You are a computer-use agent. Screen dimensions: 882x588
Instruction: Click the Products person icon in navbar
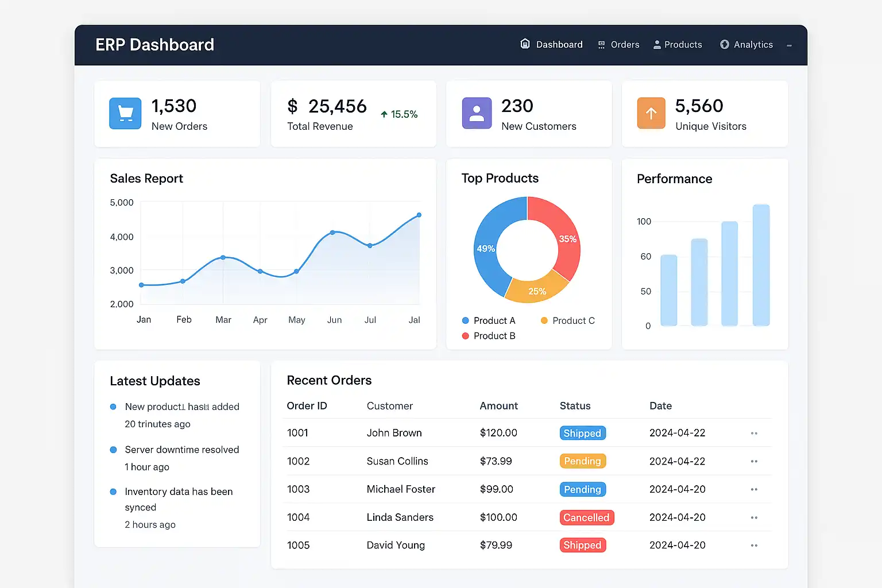pos(657,45)
